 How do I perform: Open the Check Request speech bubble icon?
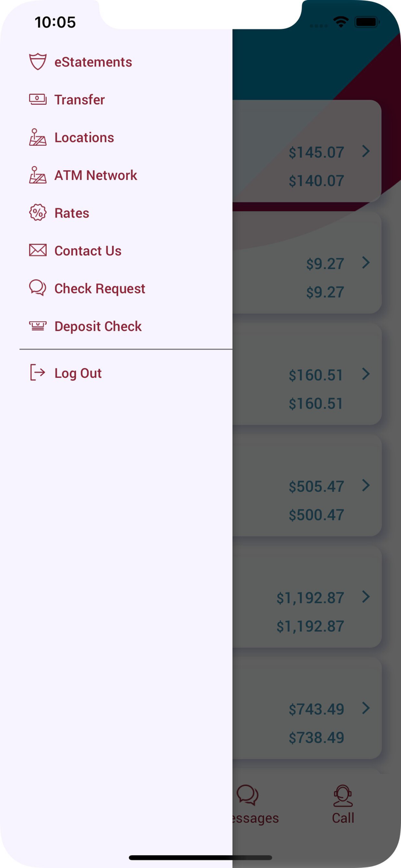[x=38, y=288]
